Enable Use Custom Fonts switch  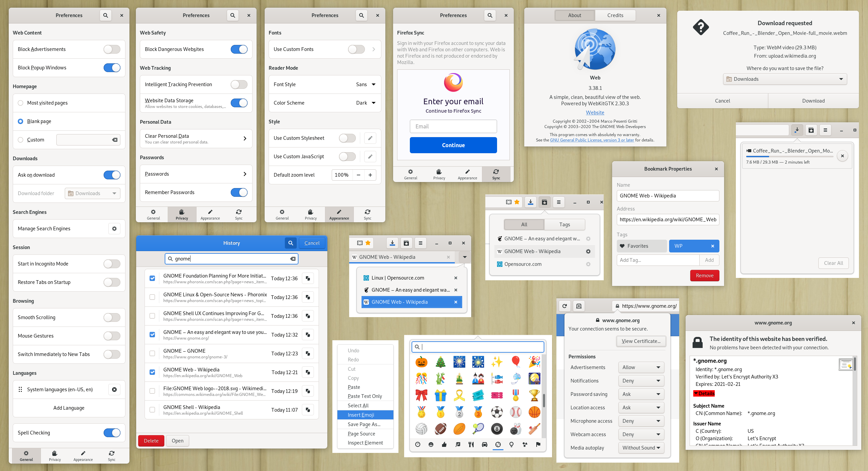click(x=356, y=49)
